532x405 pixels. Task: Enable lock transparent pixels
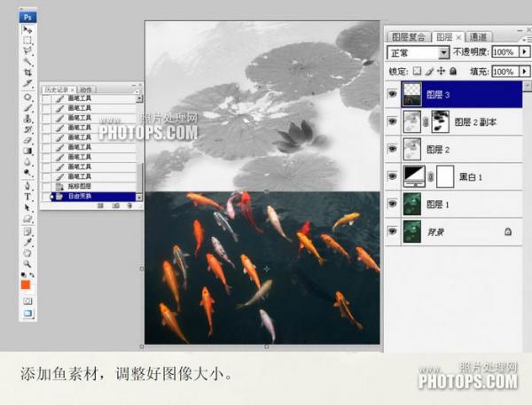[x=417, y=71]
